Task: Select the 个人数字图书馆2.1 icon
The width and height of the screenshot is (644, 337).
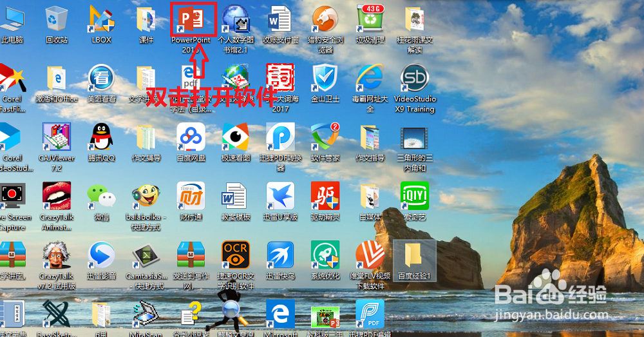Action: [x=235, y=19]
